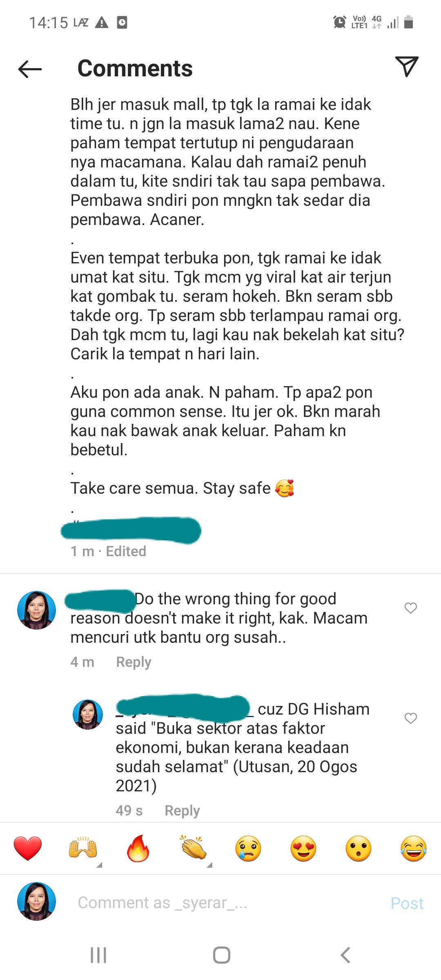This screenshot has width=441, height=980.
Task: Tap the back arrow beside Comments
Action: point(30,69)
